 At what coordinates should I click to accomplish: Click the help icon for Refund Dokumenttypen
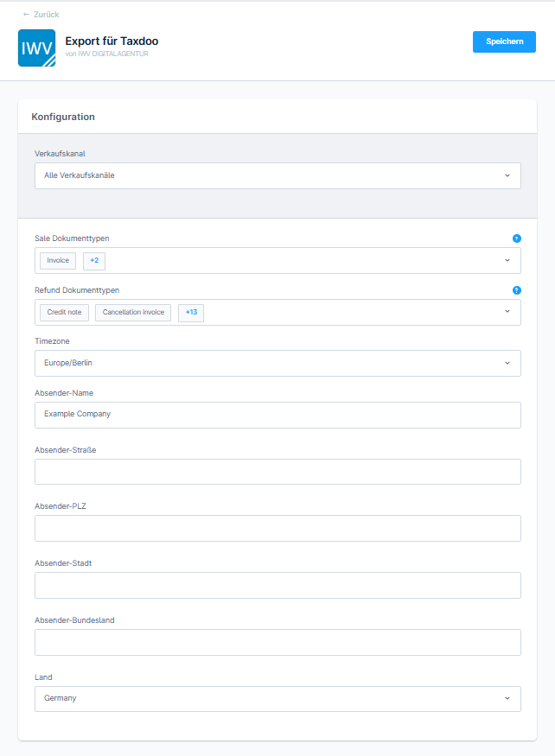[516, 290]
